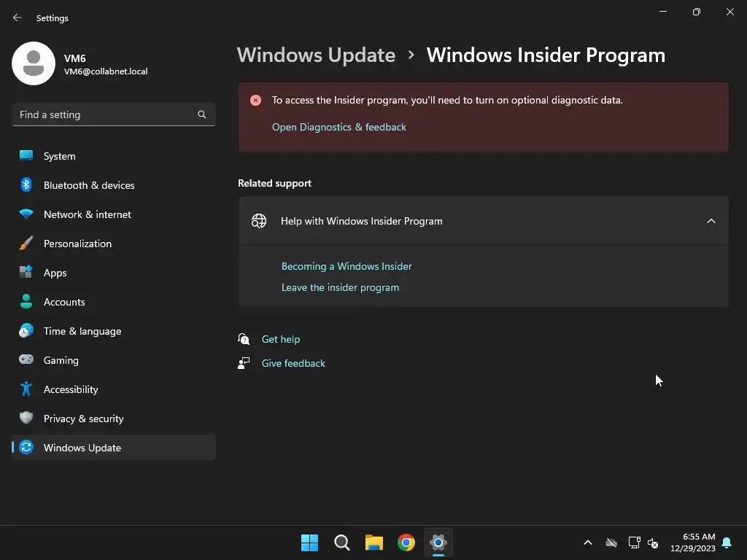Restore down the Settings window
Image resolution: width=747 pixels, height=560 pixels.
coord(697,12)
